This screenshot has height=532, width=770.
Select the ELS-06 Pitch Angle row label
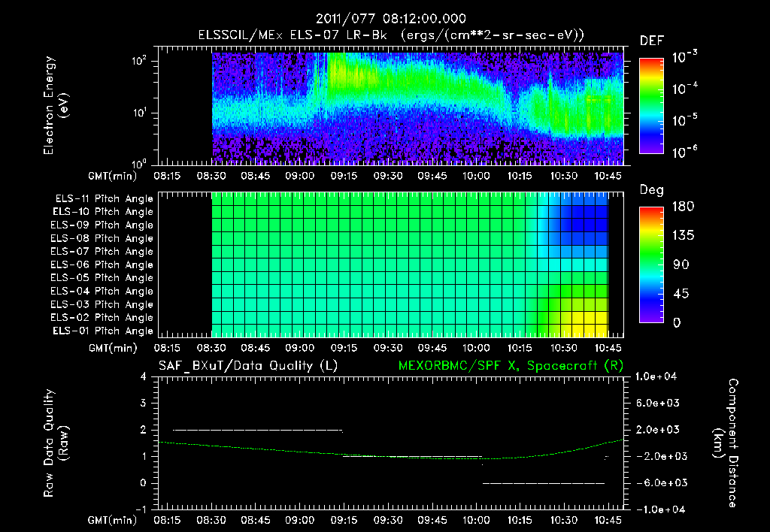click(x=102, y=265)
